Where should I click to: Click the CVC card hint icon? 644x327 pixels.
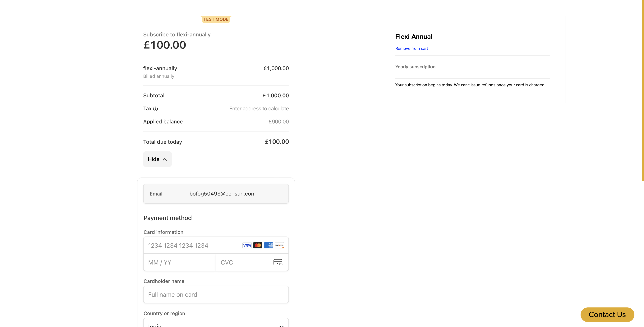(278, 262)
